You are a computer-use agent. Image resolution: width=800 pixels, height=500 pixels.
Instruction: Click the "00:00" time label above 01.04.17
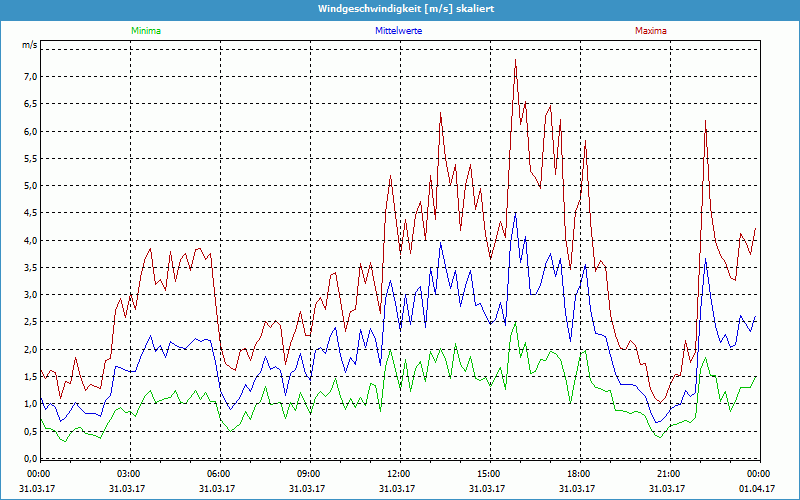[758, 474]
